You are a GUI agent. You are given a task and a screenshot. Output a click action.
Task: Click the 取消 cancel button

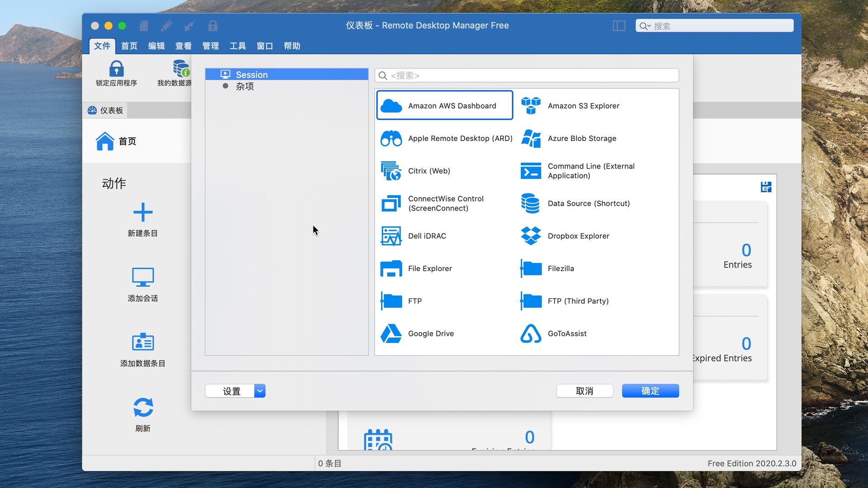tap(585, 391)
